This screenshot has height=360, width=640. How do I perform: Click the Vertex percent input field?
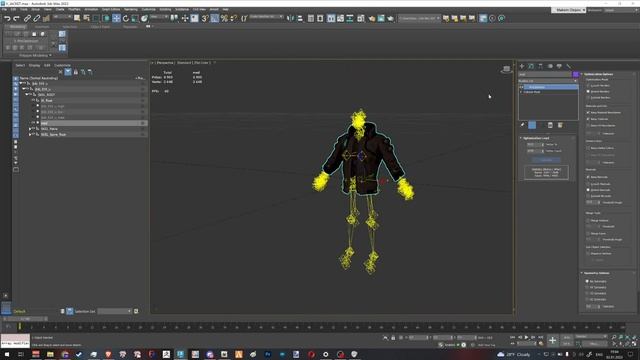pyautogui.click(x=534, y=144)
